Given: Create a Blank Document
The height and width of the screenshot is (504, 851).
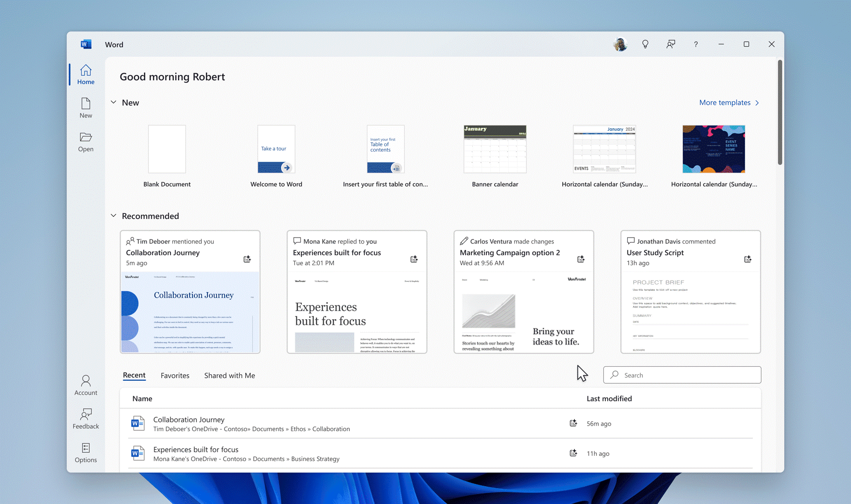Looking at the screenshot, I should (x=167, y=156).
